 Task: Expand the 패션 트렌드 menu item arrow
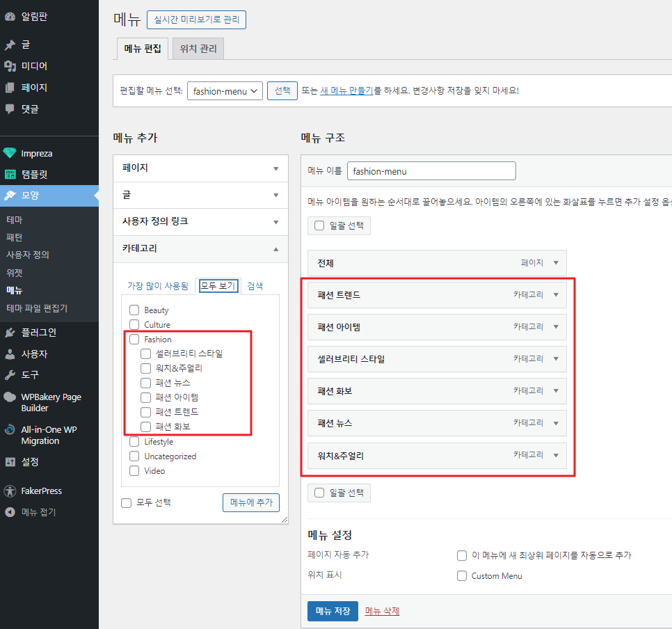click(556, 295)
